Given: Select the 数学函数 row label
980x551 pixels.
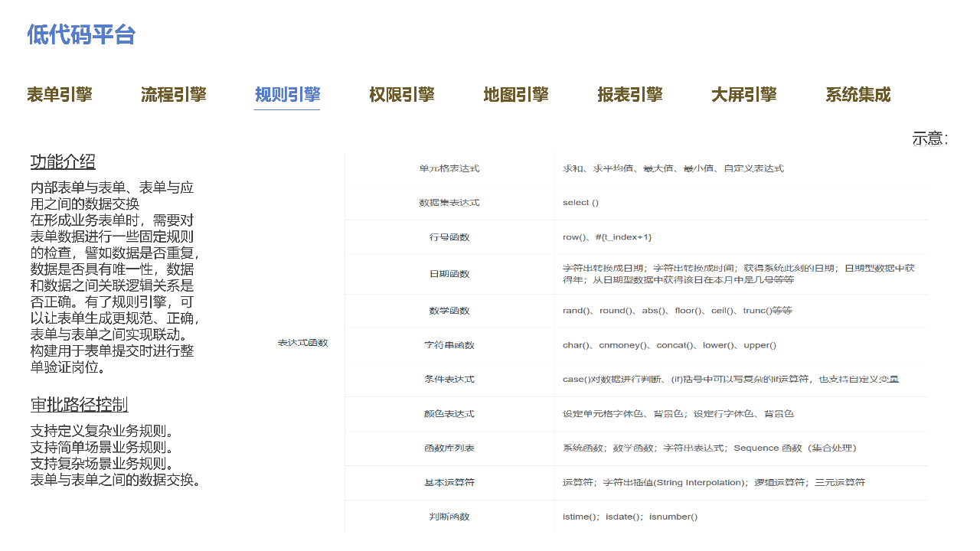Looking at the screenshot, I should click(449, 311).
